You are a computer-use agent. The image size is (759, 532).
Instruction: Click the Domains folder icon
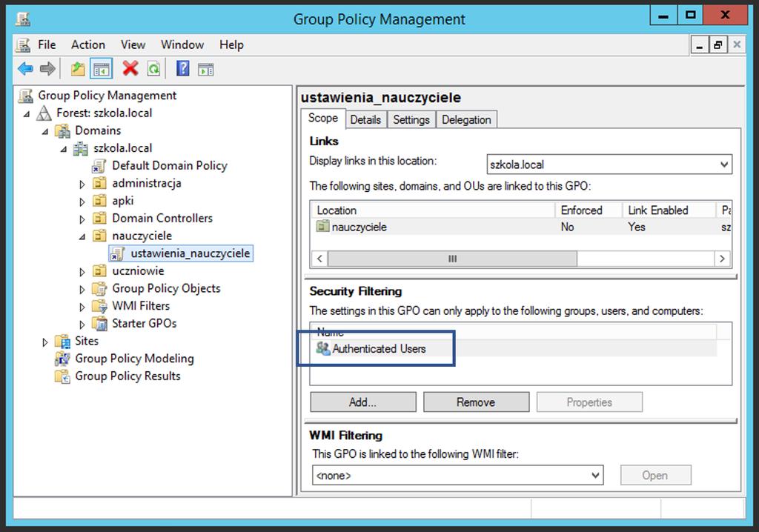point(62,130)
